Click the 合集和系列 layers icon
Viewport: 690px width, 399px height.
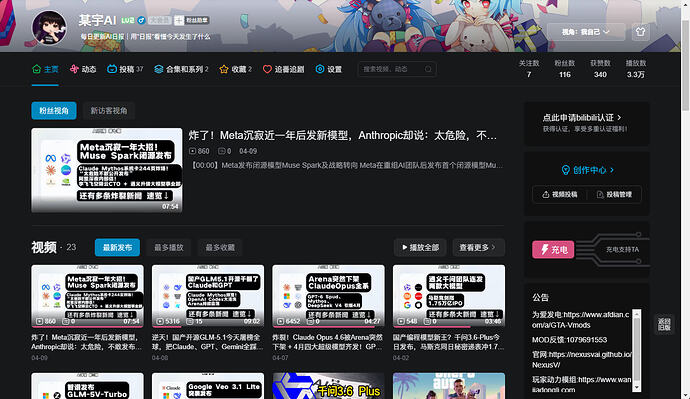159,69
